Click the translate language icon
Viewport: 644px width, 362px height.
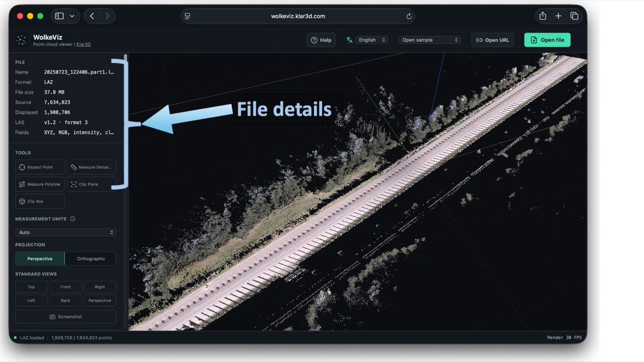pyautogui.click(x=349, y=40)
